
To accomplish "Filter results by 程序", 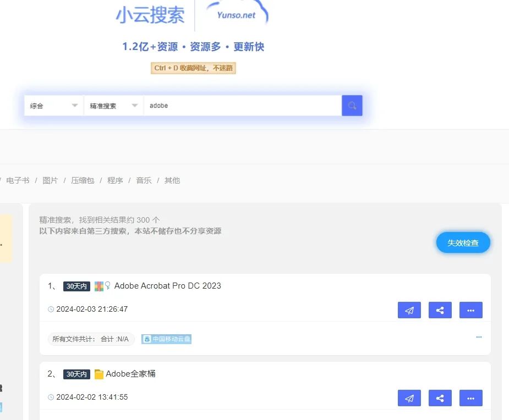I will (115, 180).
